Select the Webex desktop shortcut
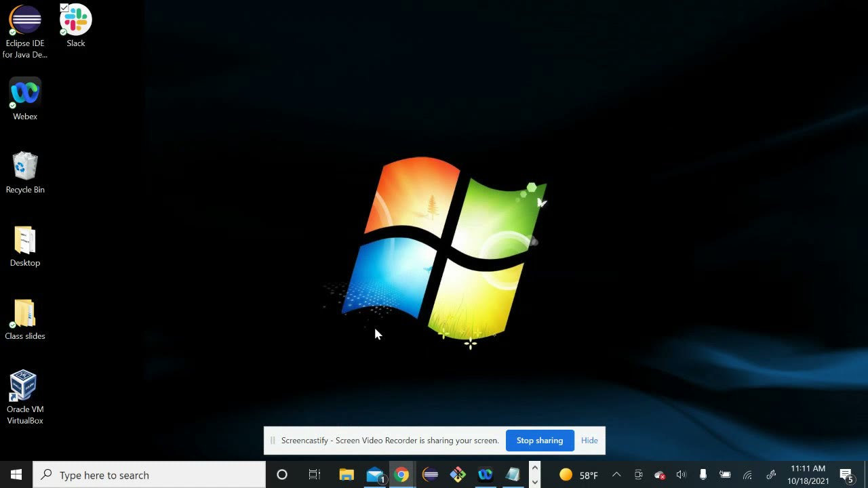The height and width of the screenshot is (488, 868). [x=25, y=100]
